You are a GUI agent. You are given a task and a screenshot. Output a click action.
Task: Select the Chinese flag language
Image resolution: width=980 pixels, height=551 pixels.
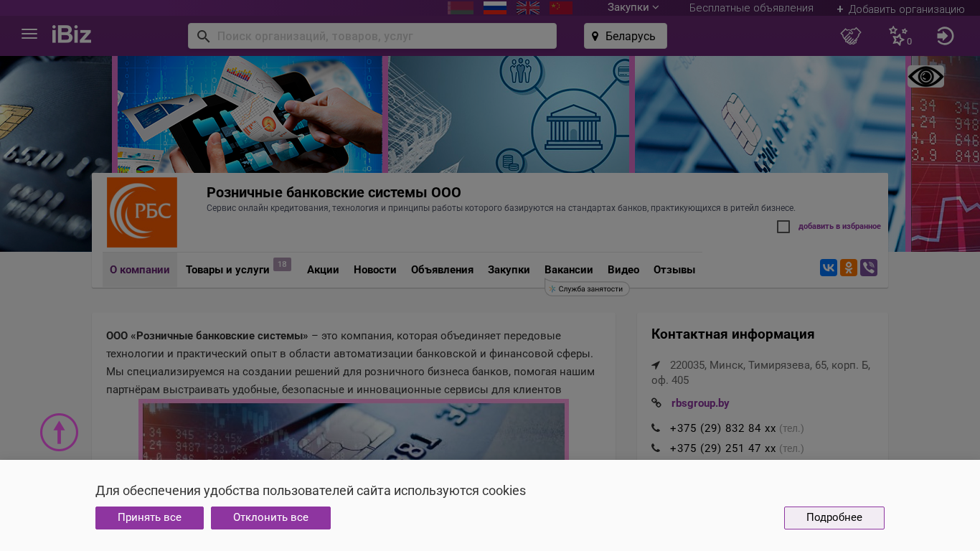click(x=561, y=8)
